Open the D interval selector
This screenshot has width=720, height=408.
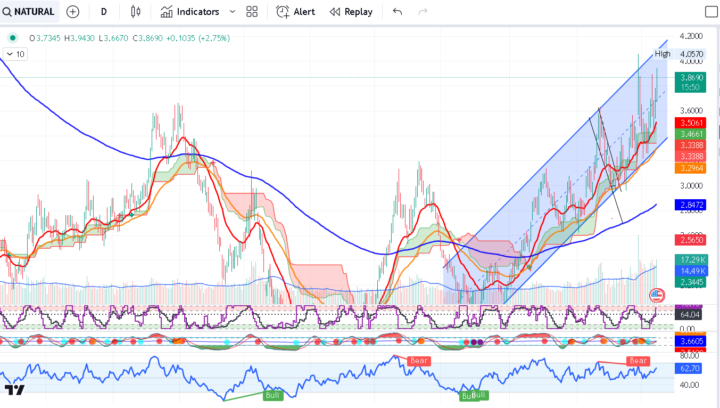(104, 12)
